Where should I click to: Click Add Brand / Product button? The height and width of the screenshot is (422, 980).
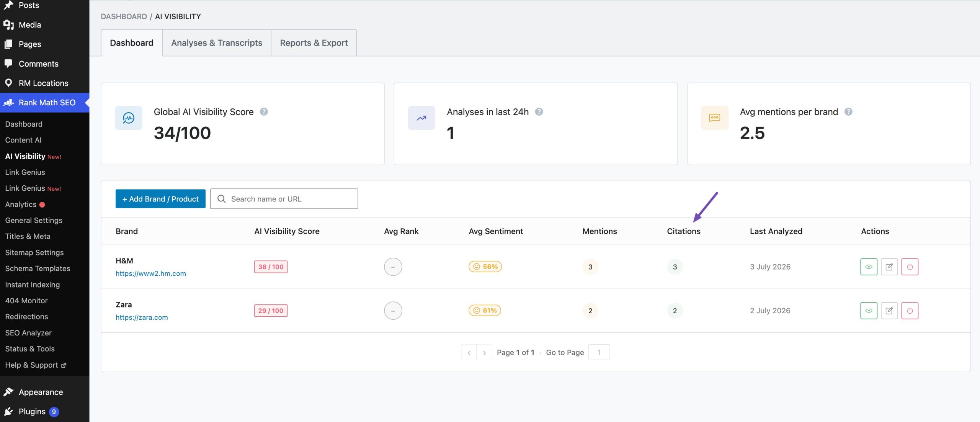coord(160,199)
